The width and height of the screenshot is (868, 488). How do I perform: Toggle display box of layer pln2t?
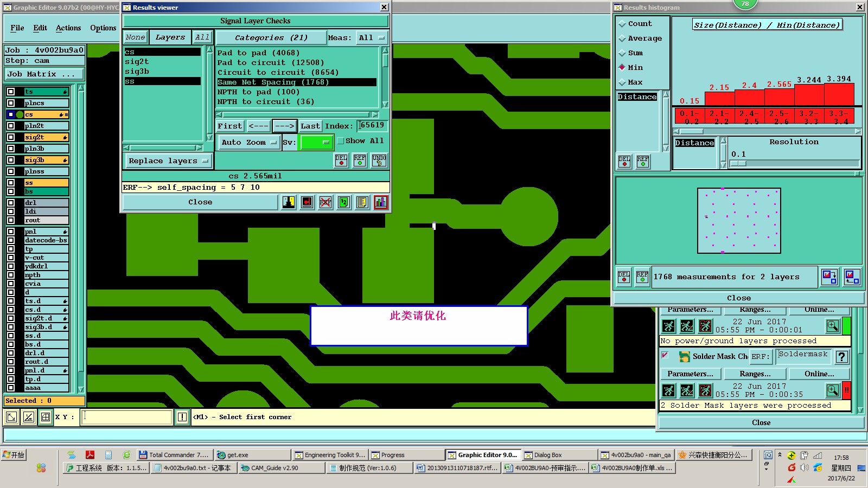click(11, 126)
